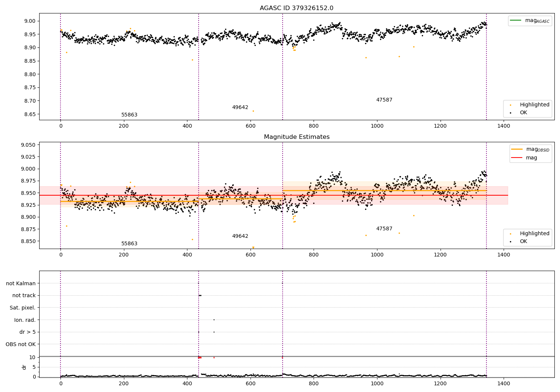The image size is (560, 392).
Task: Click the 'OBS not OK' axis label
Action: (x=21, y=345)
